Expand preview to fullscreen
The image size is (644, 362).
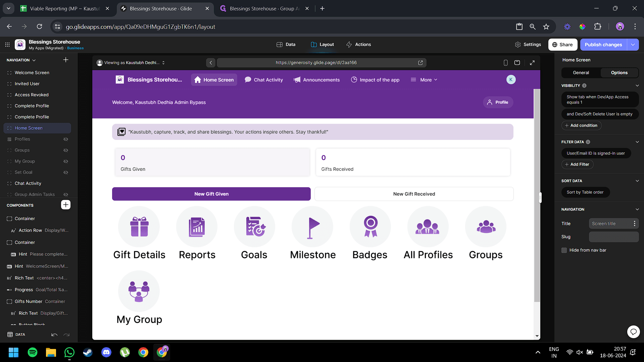[x=532, y=63]
